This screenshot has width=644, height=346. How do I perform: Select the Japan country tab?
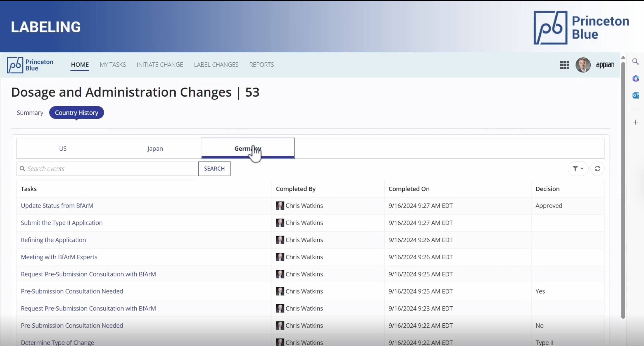tap(155, 148)
